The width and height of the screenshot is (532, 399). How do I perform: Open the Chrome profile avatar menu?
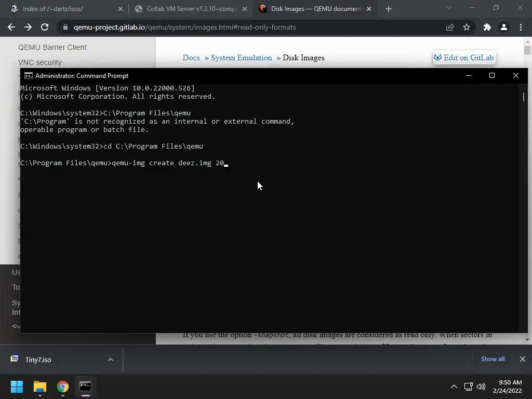pos(504,27)
